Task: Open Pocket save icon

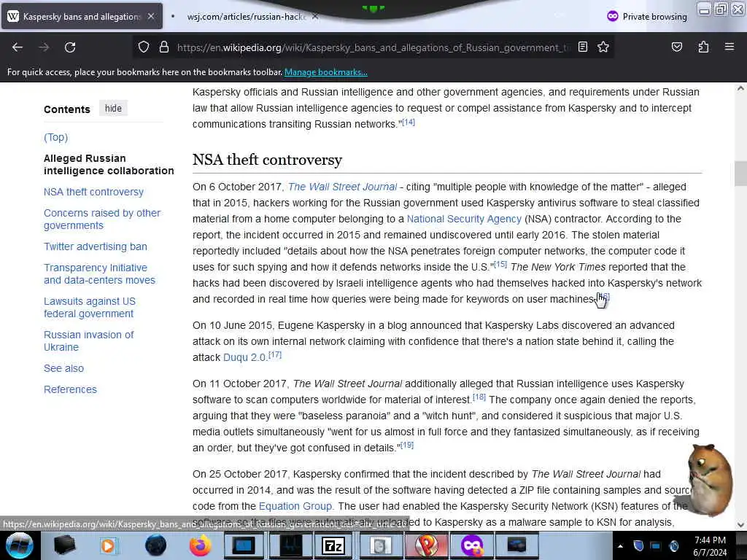Action: coord(676,47)
